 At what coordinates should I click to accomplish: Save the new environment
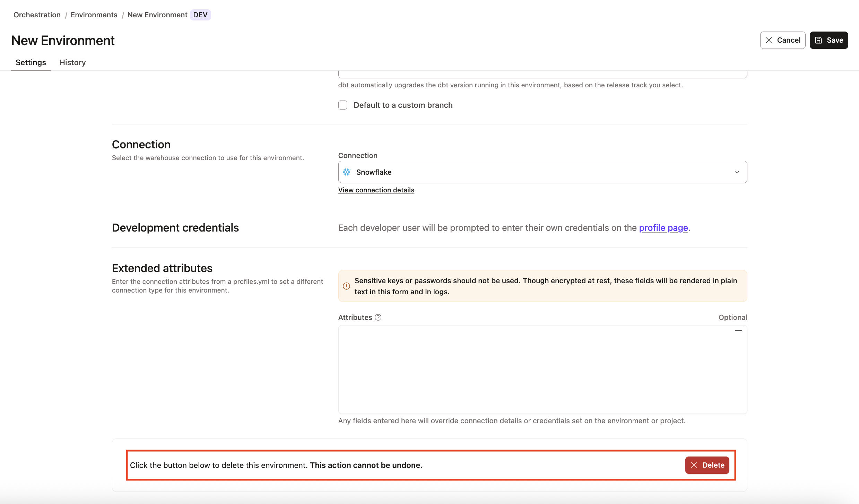[828, 40]
